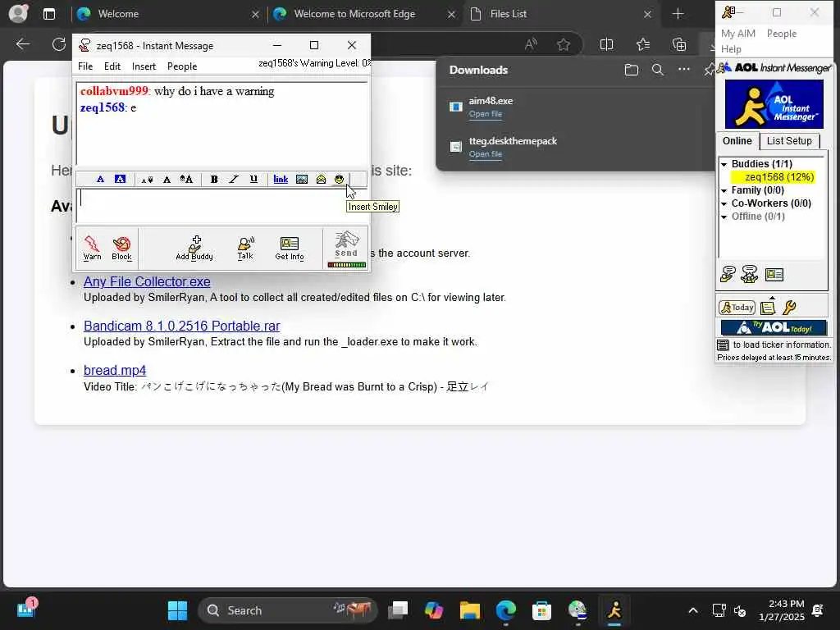Collapse the Family group
This screenshot has height=630, width=840.
(x=724, y=190)
